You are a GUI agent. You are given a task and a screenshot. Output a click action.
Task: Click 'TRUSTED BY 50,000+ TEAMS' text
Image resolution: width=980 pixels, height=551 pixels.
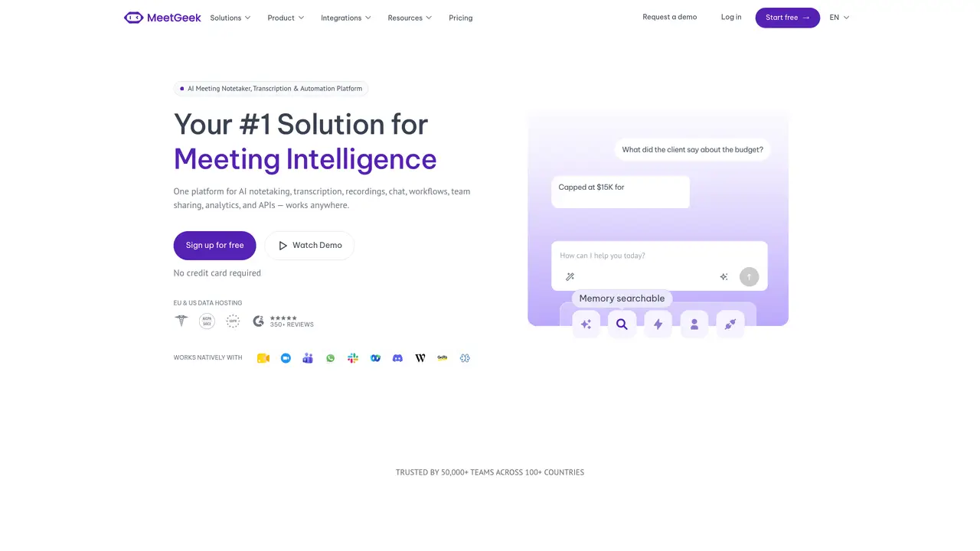490,473
